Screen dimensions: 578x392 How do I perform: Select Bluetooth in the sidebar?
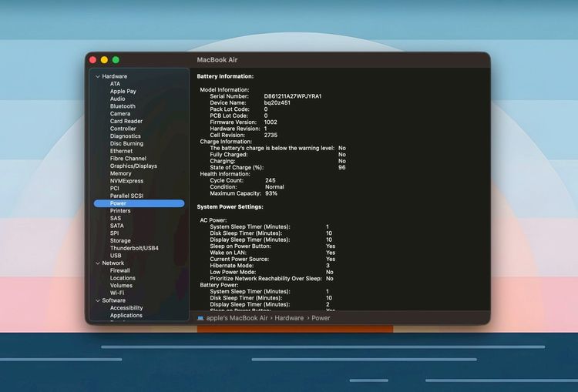[x=123, y=106]
